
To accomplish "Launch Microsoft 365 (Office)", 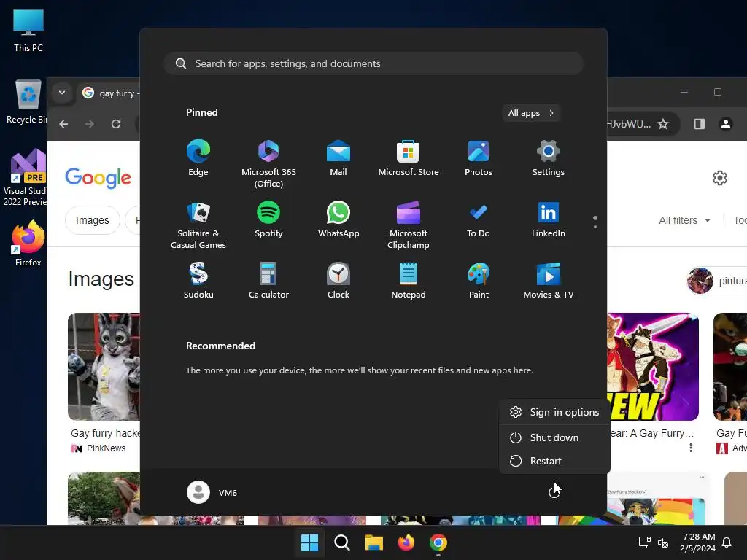I will 268,164.
